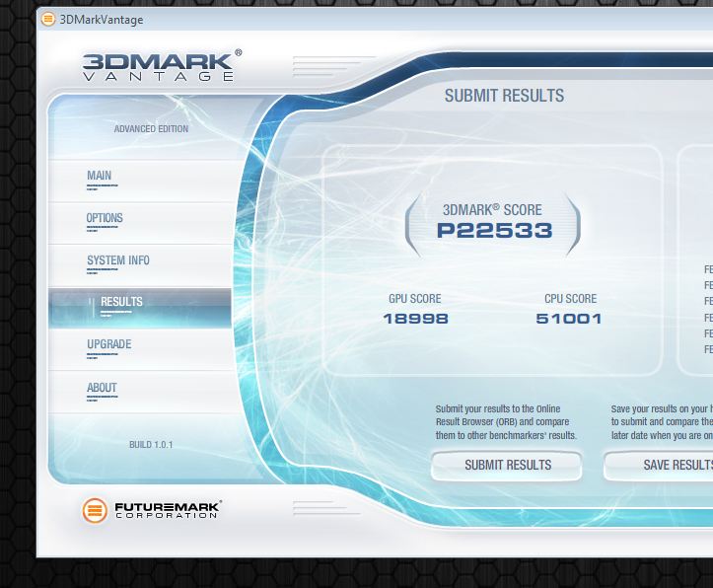Screen dimensions: 713x588
Task: Click the P22533 3DMark score value
Action: coord(494,231)
